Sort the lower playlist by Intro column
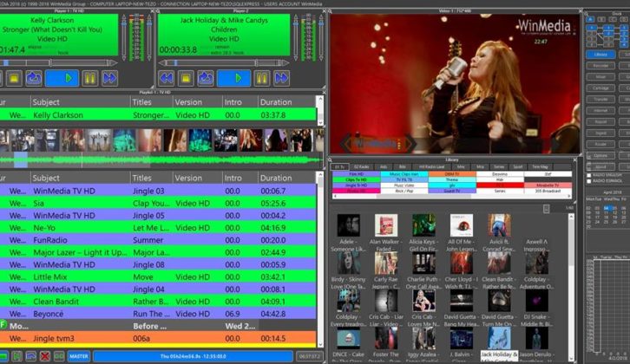The height and width of the screenshot is (364, 630). coord(240,178)
